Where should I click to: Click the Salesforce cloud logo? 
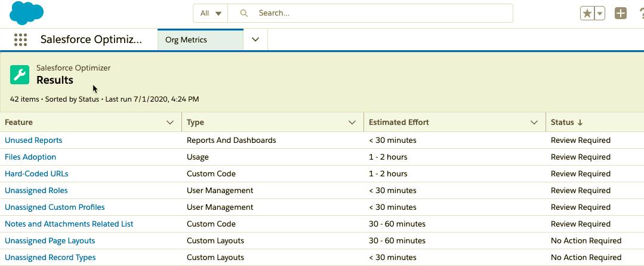[x=26, y=13]
